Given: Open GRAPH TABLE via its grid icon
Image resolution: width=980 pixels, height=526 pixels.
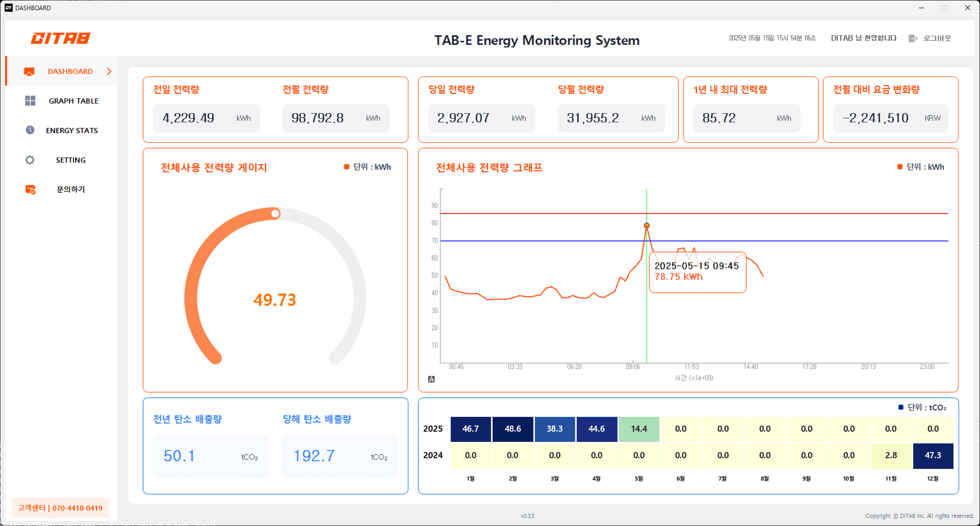Looking at the screenshot, I should click(x=30, y=101).
